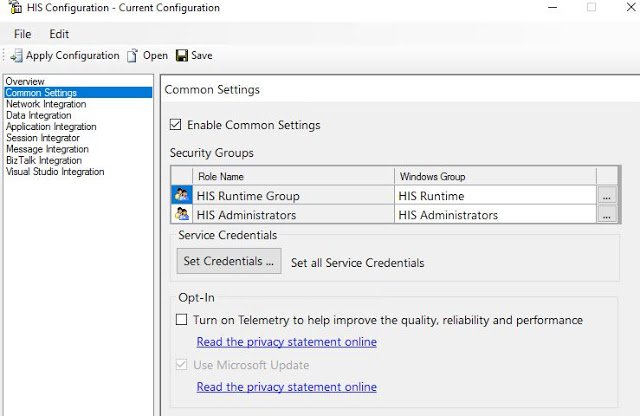Open the File menu

[22, 34]
